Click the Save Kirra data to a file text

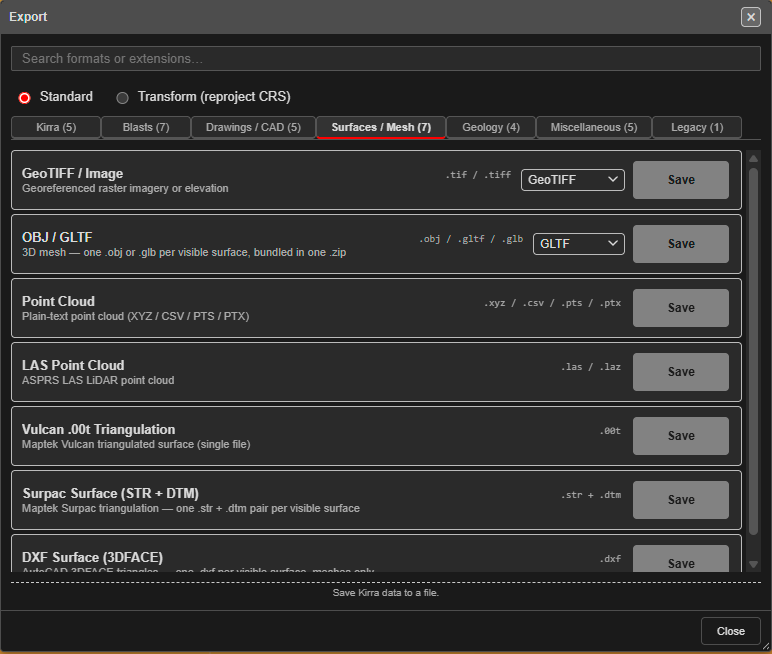386,593
